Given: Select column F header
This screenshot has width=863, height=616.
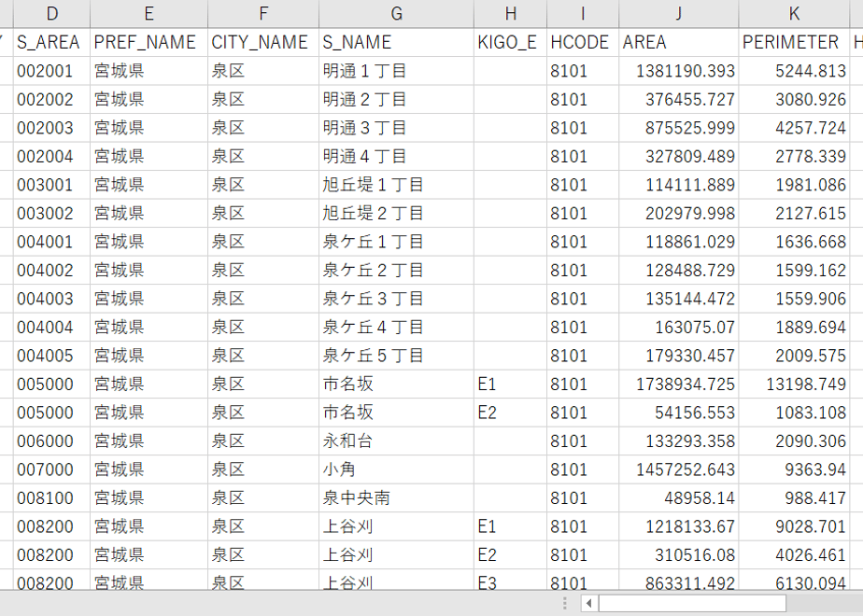Looking at the screenshot, I should point(263,14).
